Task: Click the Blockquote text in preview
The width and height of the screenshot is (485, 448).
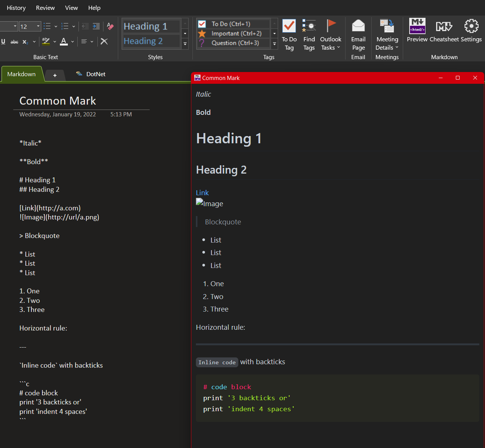Action: [x=223, y=222]
